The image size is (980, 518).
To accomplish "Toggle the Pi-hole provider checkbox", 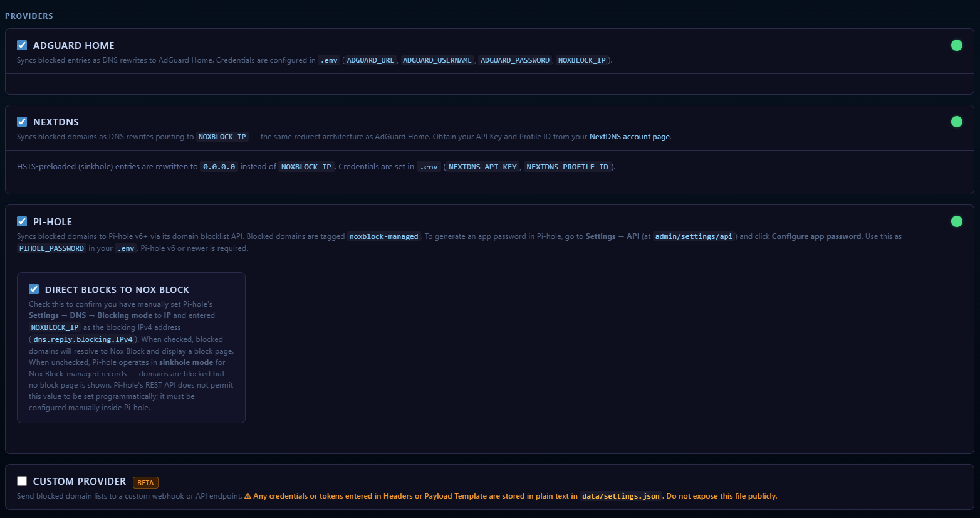I will coord(22,221).
